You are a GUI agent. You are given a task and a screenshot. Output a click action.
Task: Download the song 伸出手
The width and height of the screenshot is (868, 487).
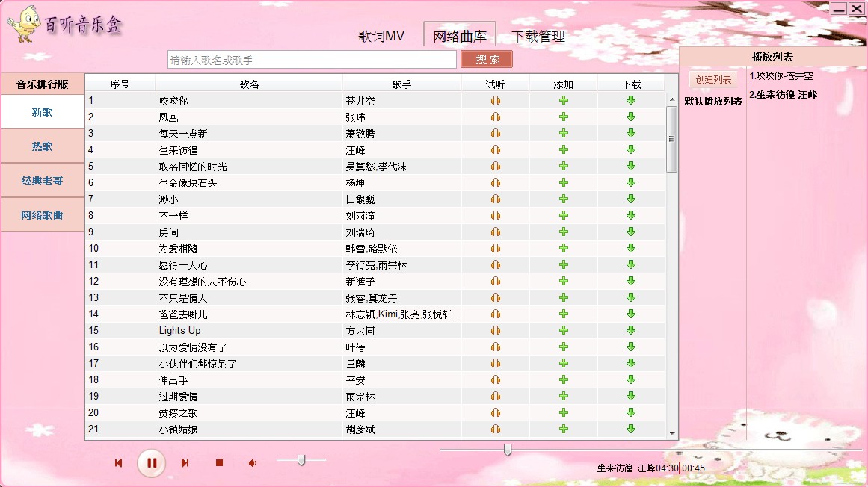pyautogui.click(x=631, y=379)
